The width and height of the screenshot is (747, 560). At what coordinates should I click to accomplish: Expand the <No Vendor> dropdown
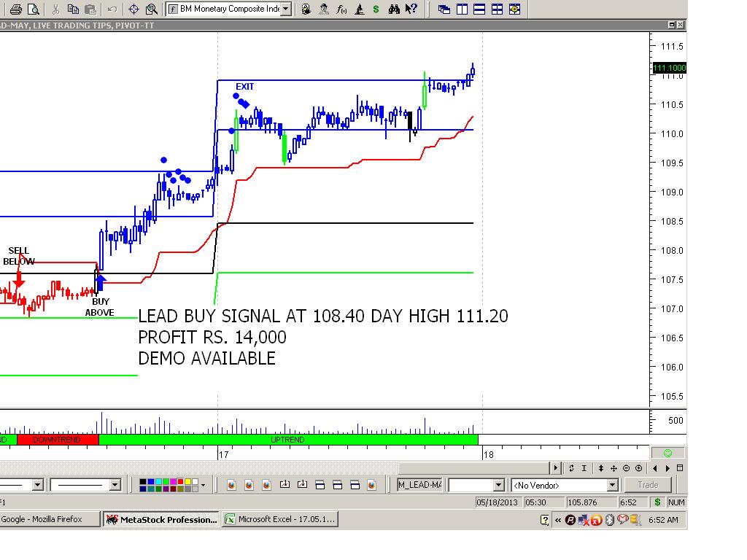tap(613, 485)
